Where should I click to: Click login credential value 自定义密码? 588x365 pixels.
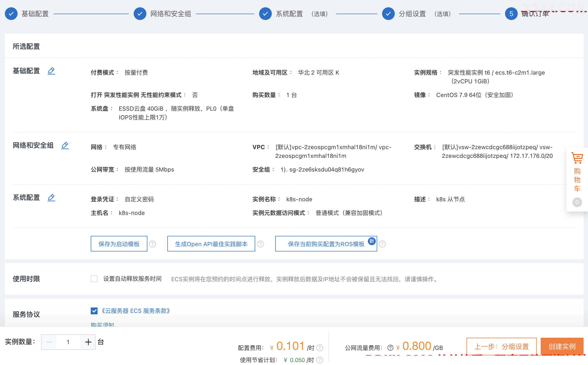pyautogui.click(x=139, y=199)
